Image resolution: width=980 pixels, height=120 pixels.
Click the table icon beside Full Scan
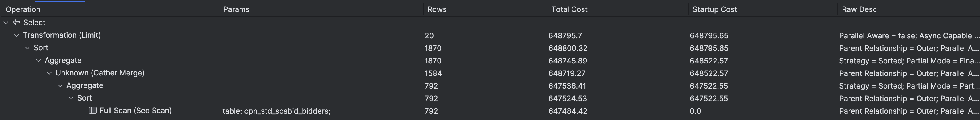point(92,111)
